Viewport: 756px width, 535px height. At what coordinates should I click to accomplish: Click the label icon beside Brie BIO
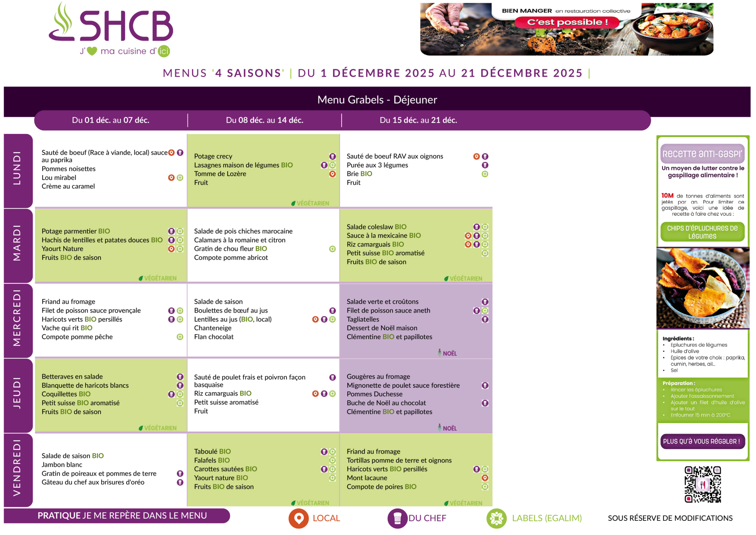[485, 174]
